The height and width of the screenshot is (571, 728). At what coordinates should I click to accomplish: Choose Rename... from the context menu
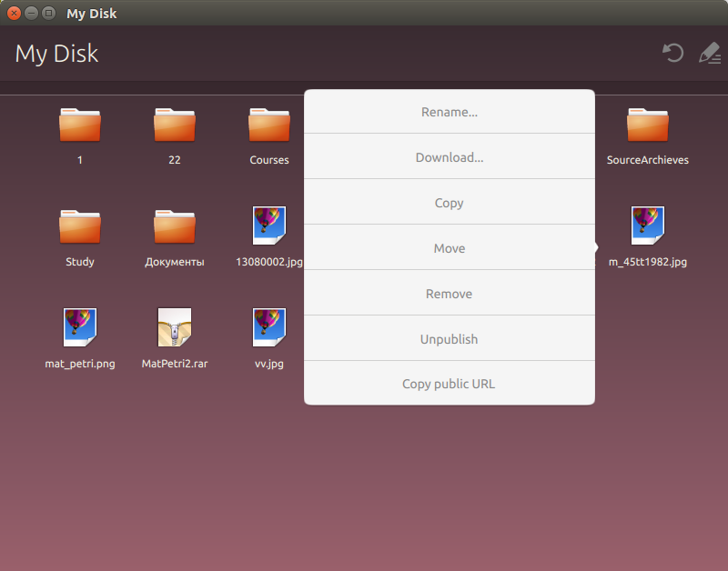click(450, 112)
